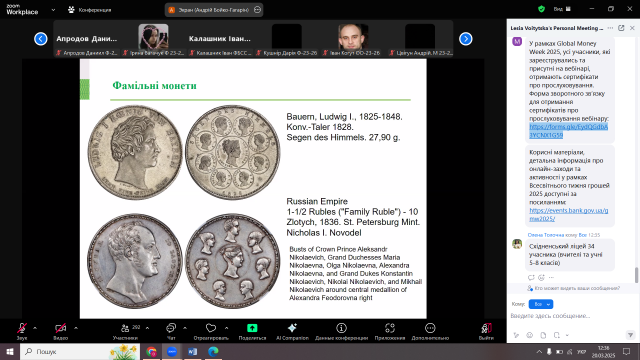640x360 pixels.
Task: Expand video options arrow next to Видео
Action: [x=76, y=328]
